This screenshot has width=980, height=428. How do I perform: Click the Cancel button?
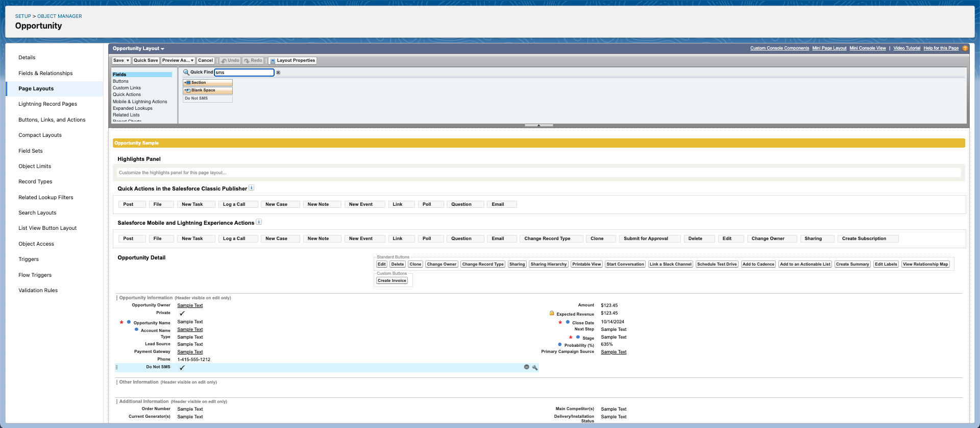coord(205,61)
